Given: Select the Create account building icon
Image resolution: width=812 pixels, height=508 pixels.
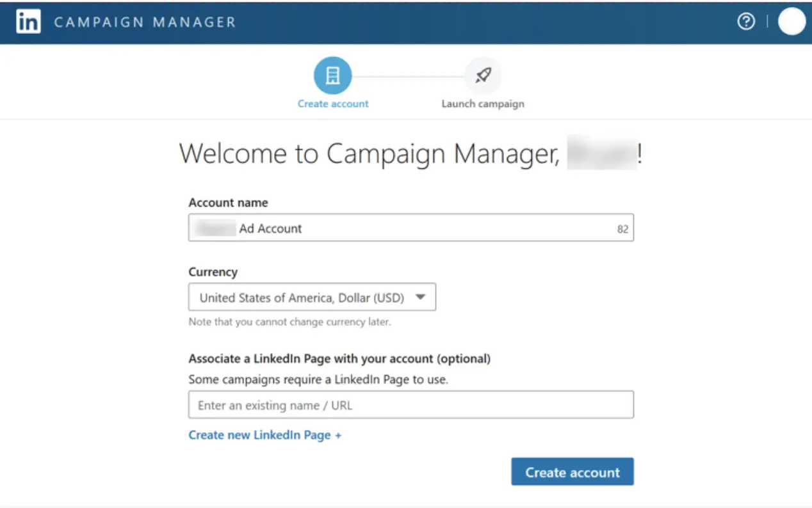Looking at the screenshot, I should coord(332,75).
